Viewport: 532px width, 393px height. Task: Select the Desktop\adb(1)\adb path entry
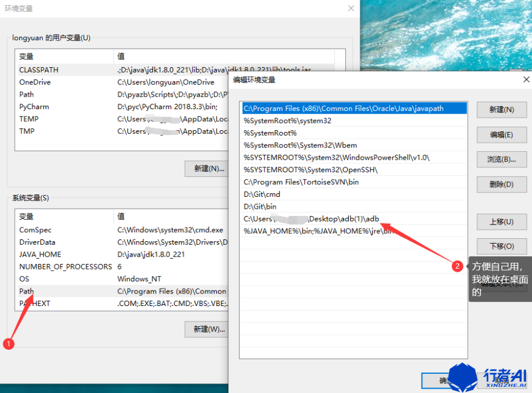click(354, 219)
